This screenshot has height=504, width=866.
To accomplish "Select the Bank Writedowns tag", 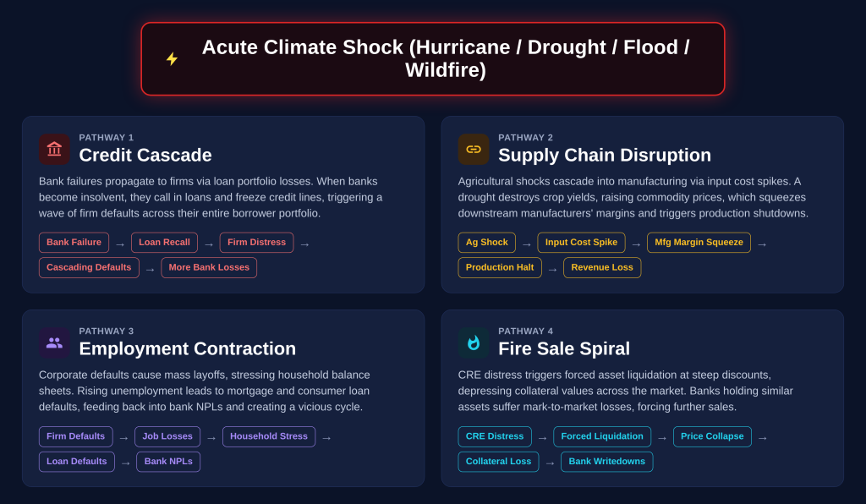I will [606, 462].
